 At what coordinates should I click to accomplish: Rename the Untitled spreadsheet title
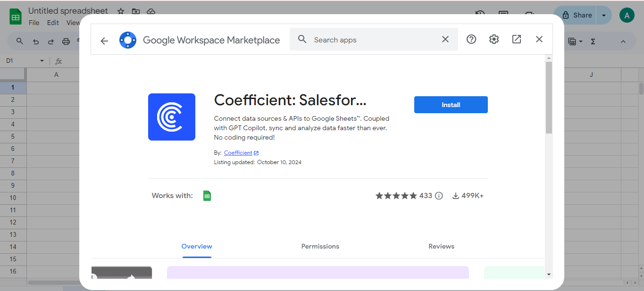coord(68,11)
